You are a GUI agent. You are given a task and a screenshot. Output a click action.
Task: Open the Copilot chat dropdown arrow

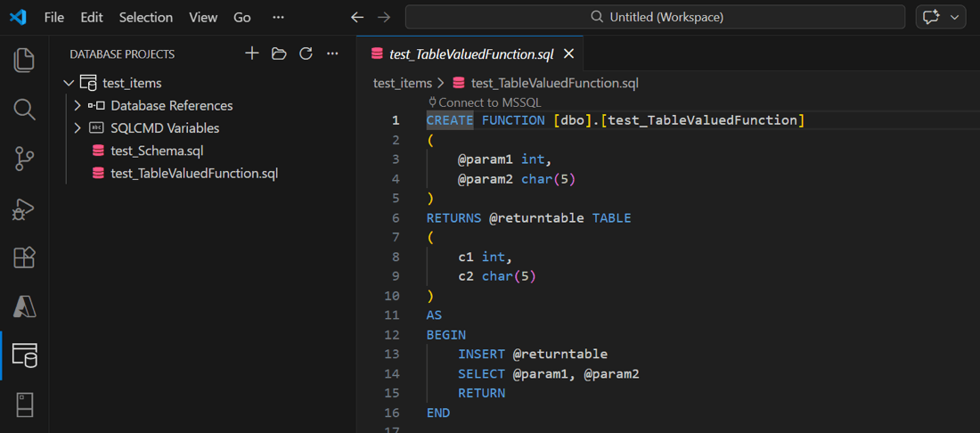point(955,17)
